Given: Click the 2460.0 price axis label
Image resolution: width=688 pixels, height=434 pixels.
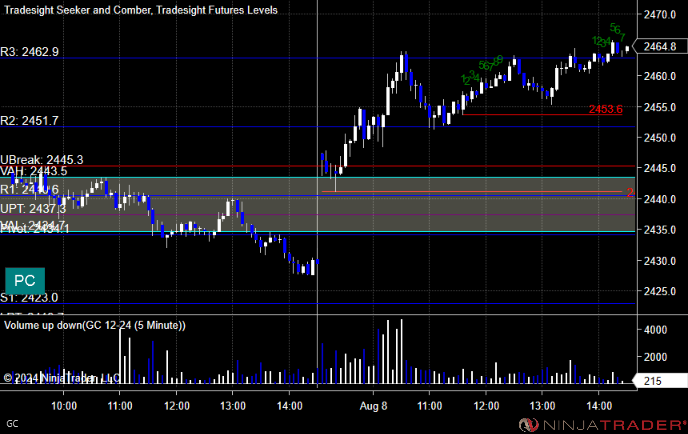Looking at the screenshot, I should pos(659,76).
